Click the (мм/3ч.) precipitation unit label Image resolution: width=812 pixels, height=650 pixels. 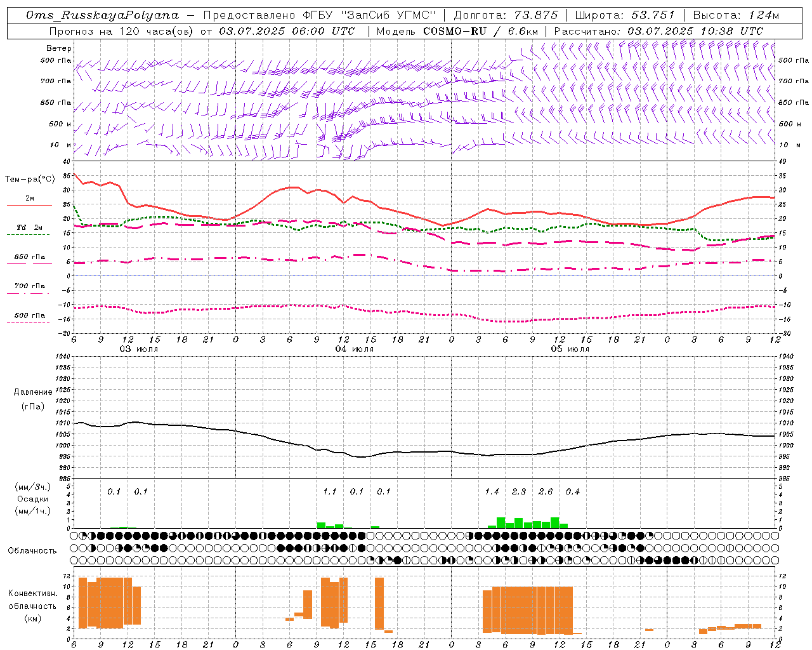point(32,487)
